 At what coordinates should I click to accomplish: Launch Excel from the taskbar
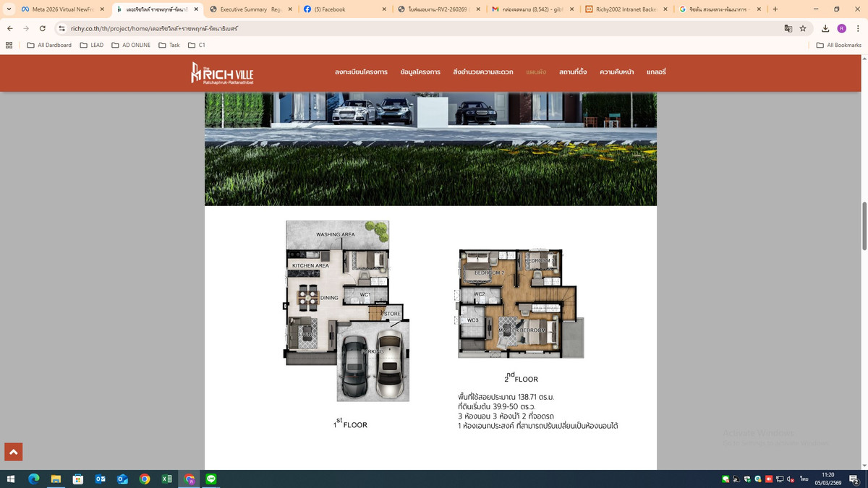166,479
